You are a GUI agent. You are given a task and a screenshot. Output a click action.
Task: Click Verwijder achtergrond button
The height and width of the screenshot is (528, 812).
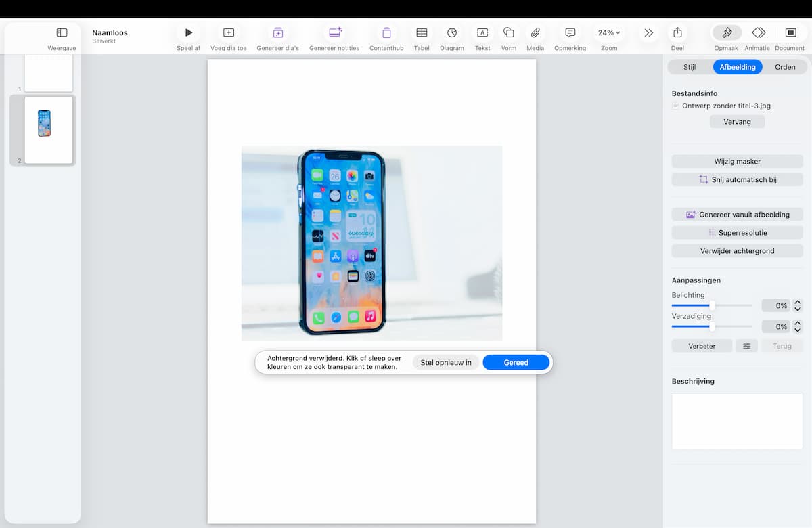coord(737,251)
